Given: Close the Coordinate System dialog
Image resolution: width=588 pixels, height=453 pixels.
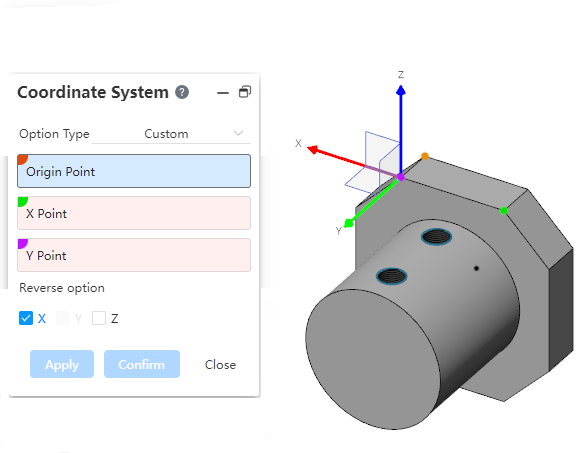Looking at the screenshot, I should pos(220,364).
